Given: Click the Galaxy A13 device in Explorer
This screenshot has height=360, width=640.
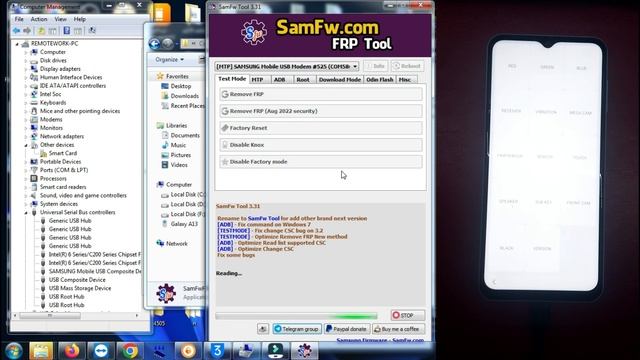Looking at the screenshot, I should point(184,224).
